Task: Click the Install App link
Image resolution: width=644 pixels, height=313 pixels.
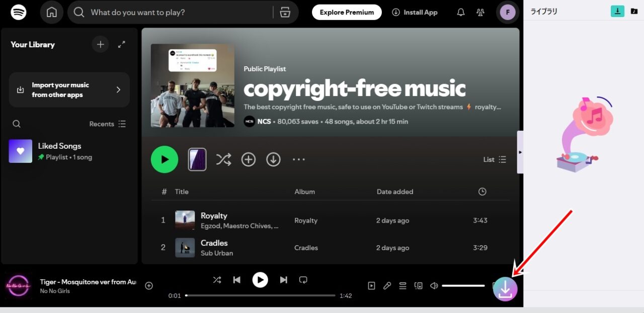Action: (415, 13)
